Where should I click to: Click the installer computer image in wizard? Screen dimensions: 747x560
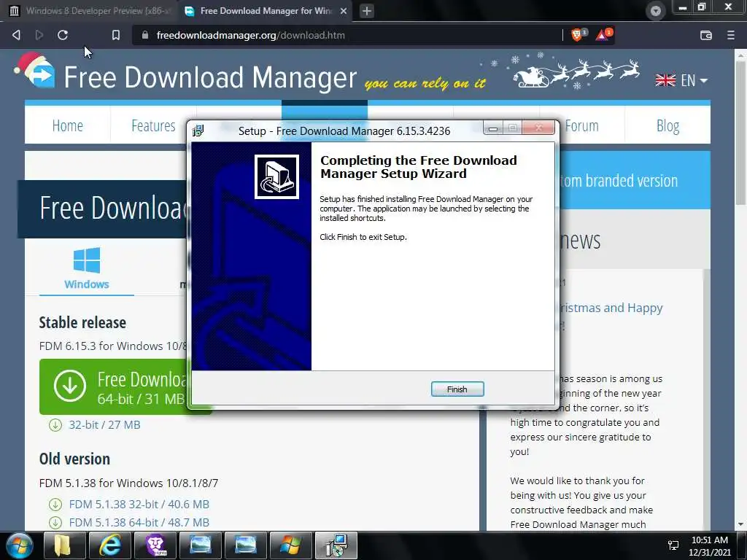pos(276,176)
